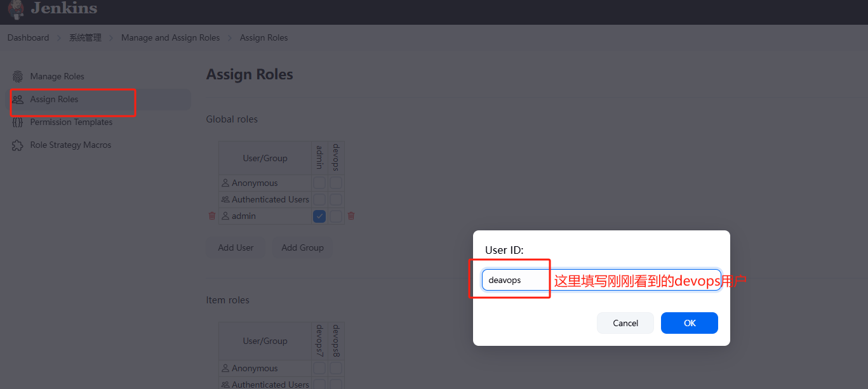
Task: Click the person icon next to admin user
Action: click(x=225, y=216)
